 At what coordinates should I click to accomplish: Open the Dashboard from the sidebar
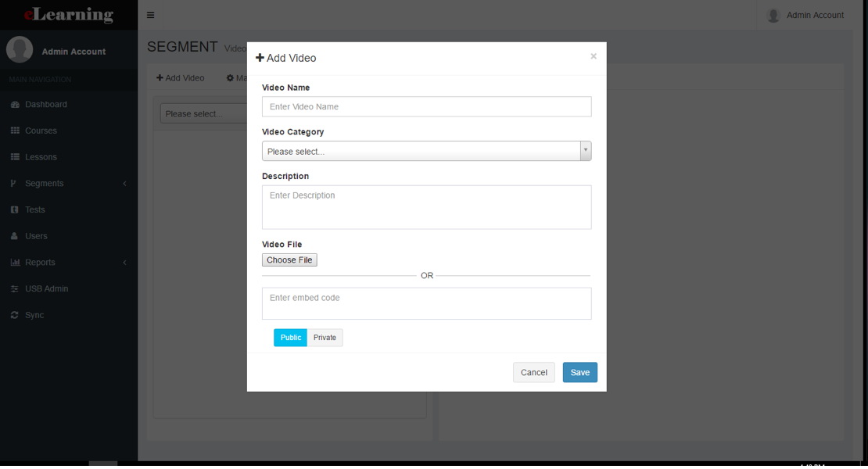[42, 104]
